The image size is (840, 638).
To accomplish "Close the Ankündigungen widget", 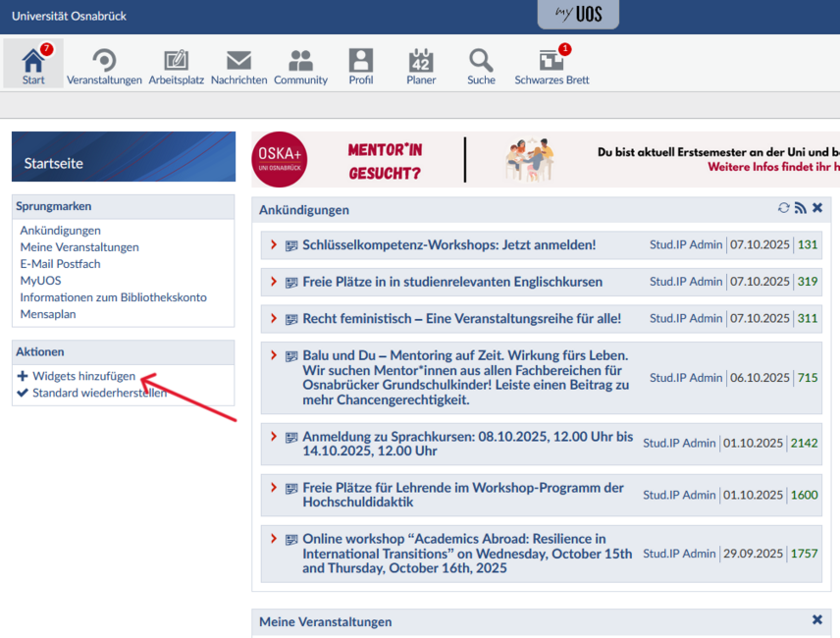I will click(x=817, y=208).
